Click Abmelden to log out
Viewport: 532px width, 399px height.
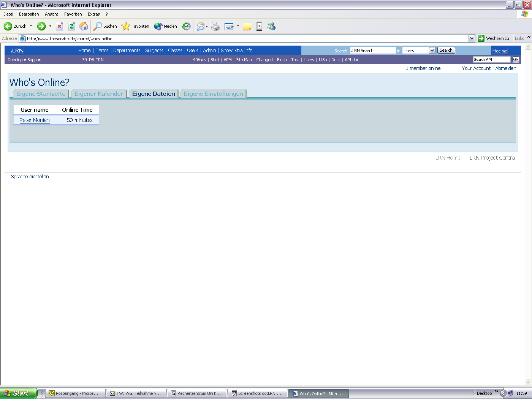coord(505,68)
